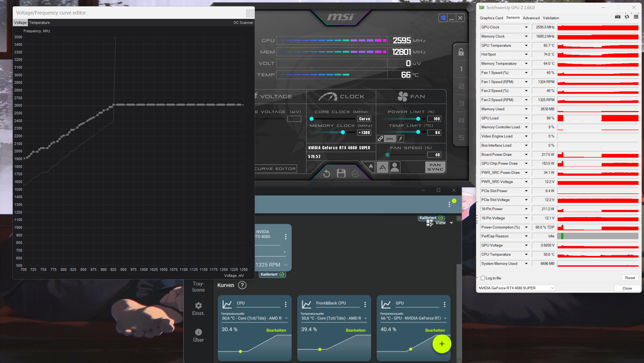Click the Temp Limit slider handle
Image resolution: width=644 pixels, height=363 pixels.
[x=418, y=132]
